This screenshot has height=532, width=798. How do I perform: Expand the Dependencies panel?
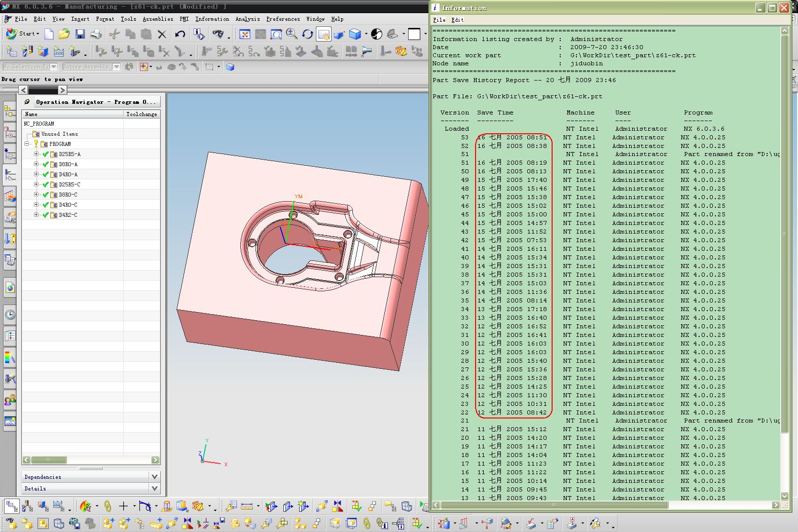coord(155,477)
